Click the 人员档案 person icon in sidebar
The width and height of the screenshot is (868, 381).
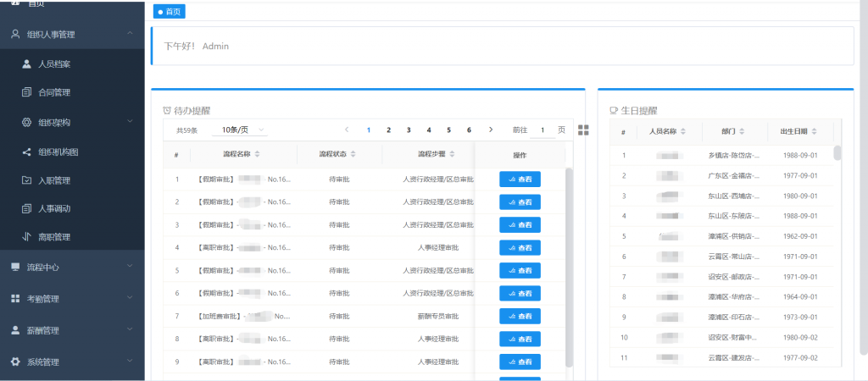26,63
